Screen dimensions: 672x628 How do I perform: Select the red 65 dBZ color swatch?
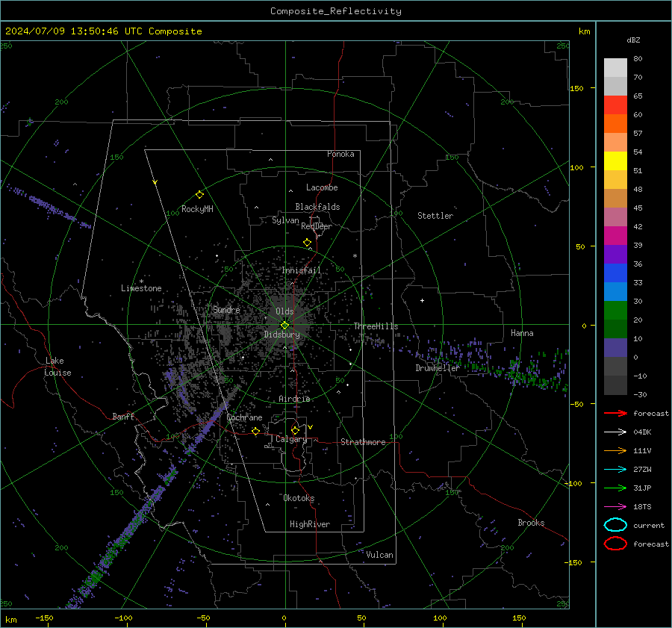click(615, 105)
